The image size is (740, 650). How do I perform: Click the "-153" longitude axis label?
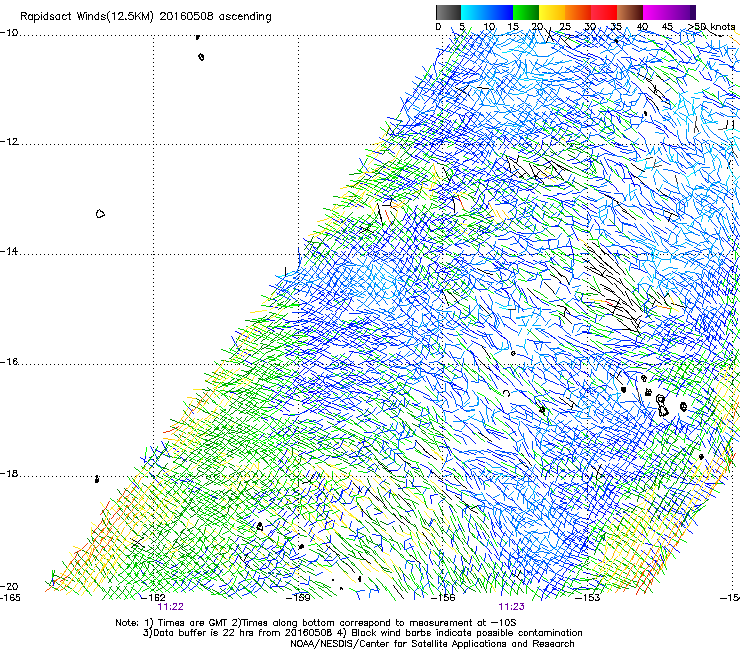588,598
